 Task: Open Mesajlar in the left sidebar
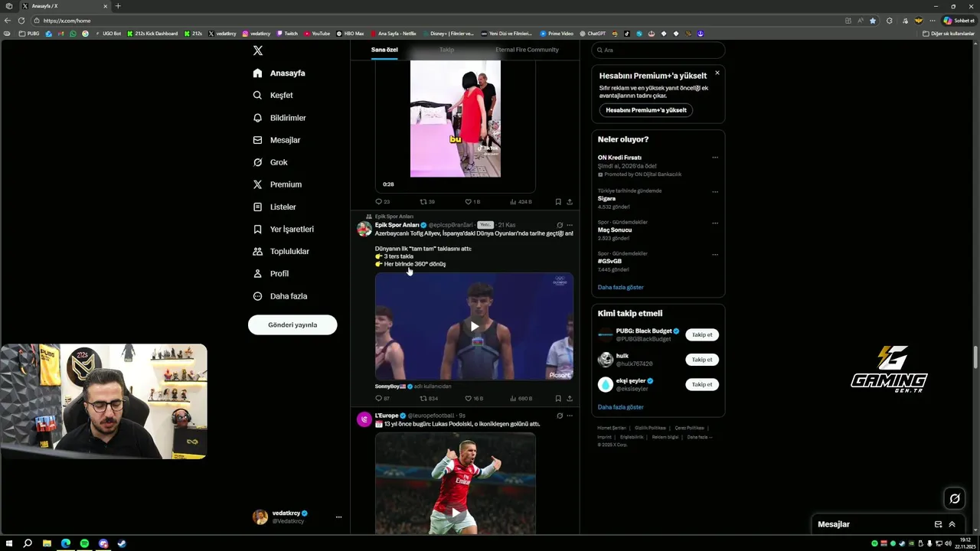click(276, 140)
